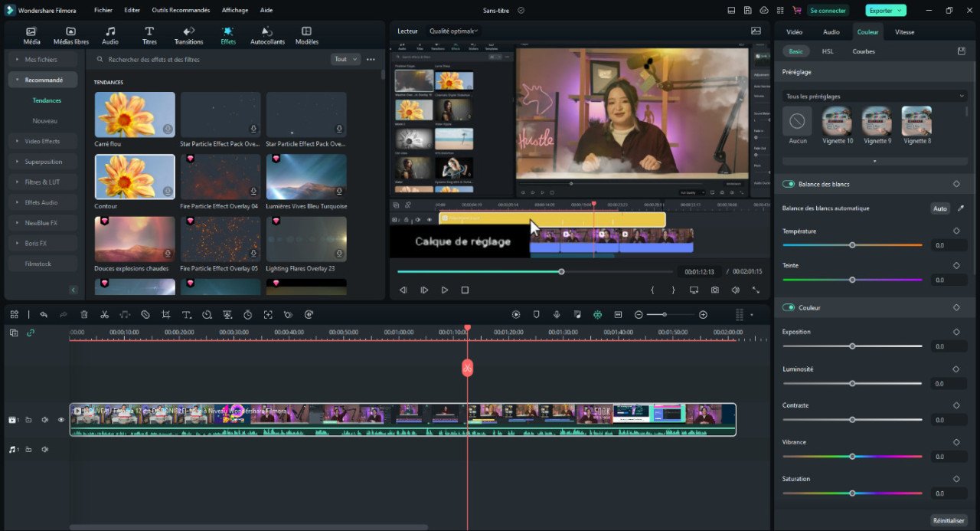
Task: Open the Affichage menu
Action: 234,10
